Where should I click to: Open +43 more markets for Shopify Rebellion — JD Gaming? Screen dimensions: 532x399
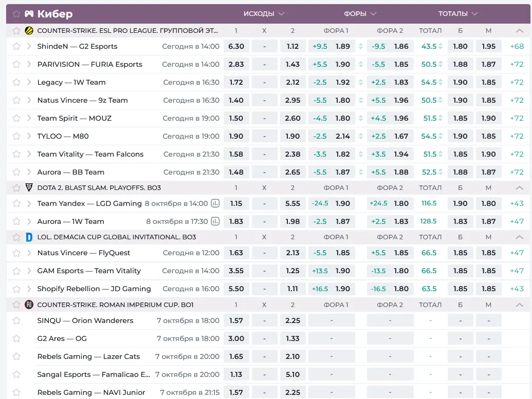[517, 289]
